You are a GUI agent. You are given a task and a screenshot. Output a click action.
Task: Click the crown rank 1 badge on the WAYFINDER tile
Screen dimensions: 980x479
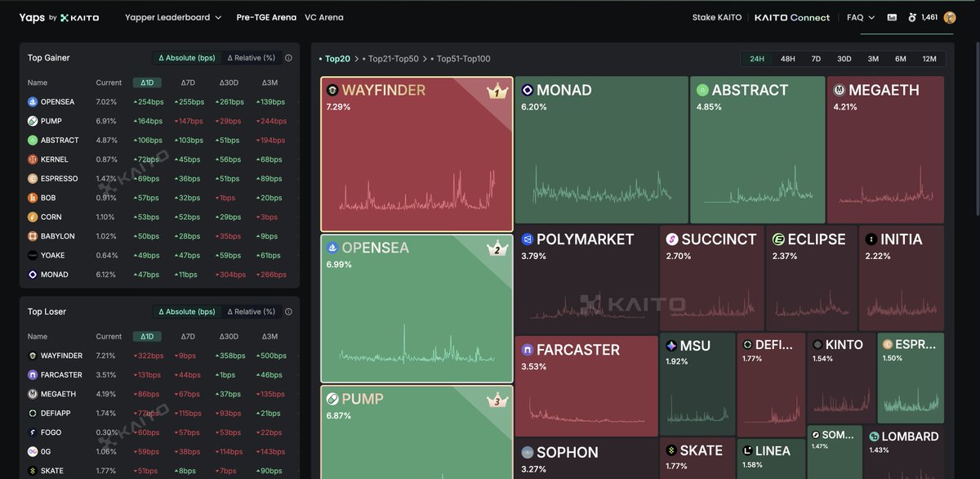coord(497,91)
